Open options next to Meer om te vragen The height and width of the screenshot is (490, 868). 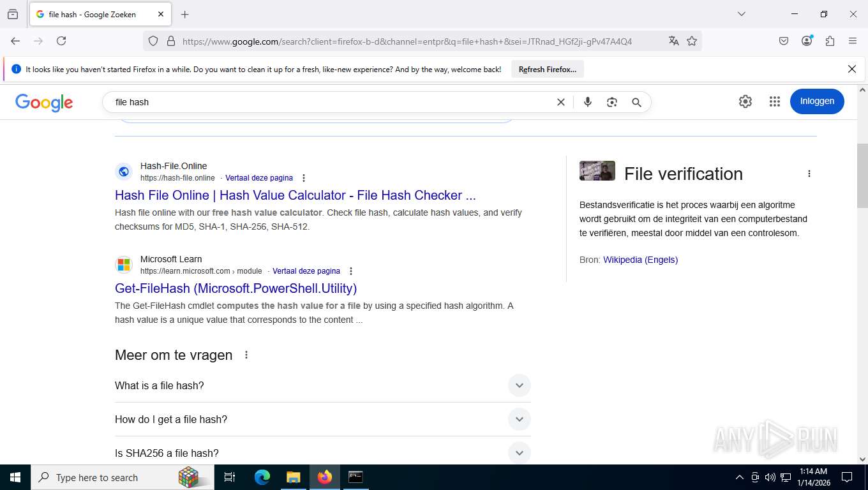(246, 355)
